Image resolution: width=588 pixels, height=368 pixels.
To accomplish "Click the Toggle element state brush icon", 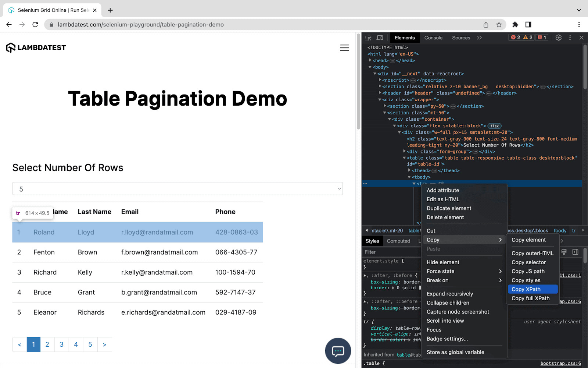I will click(565, 252).
